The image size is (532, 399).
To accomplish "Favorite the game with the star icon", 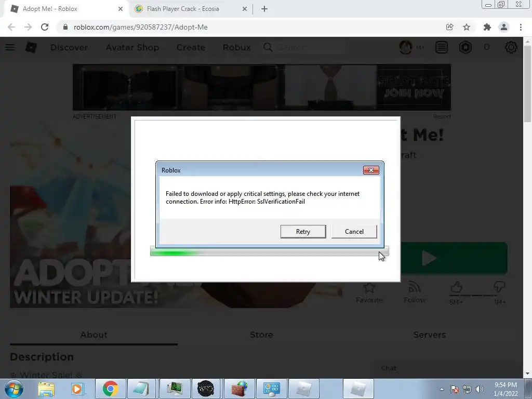I will pos(369,292).
